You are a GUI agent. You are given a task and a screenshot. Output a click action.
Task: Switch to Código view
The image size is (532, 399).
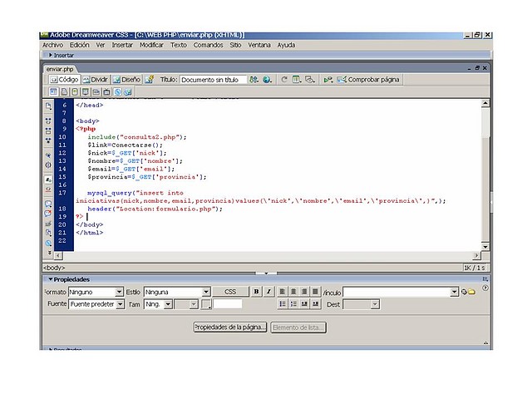point(64,80)
